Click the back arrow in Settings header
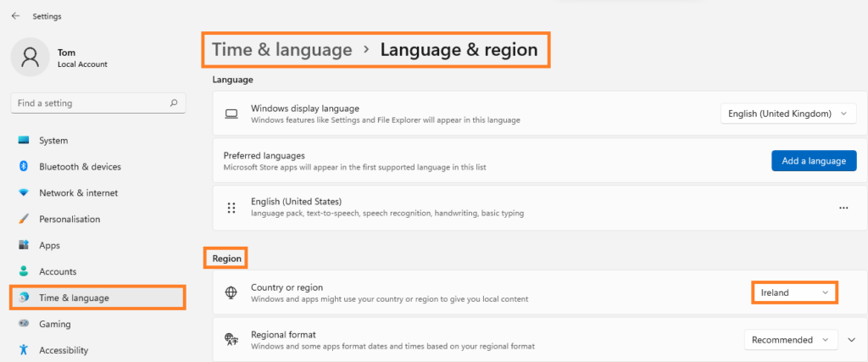This screenshot has height=362, width=868. (x=15, y=16)
